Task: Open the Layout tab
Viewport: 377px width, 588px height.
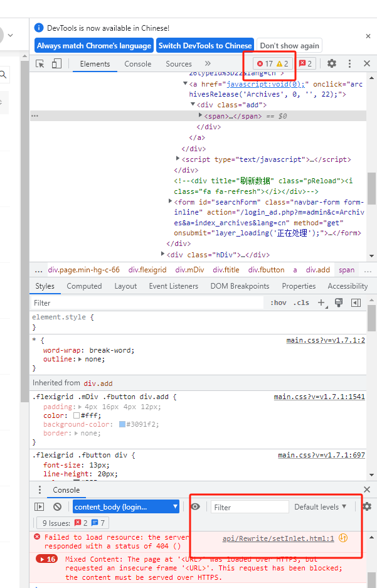Action: [125, 286]
